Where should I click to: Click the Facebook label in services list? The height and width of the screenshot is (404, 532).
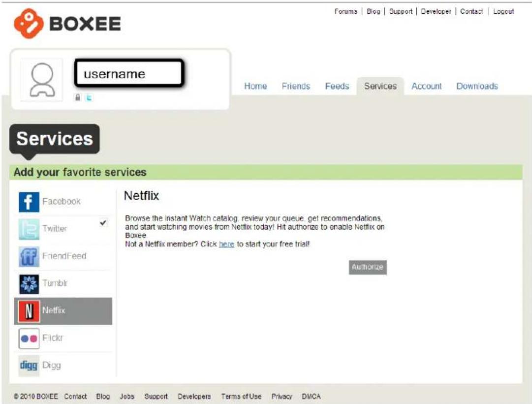(62, 202)
